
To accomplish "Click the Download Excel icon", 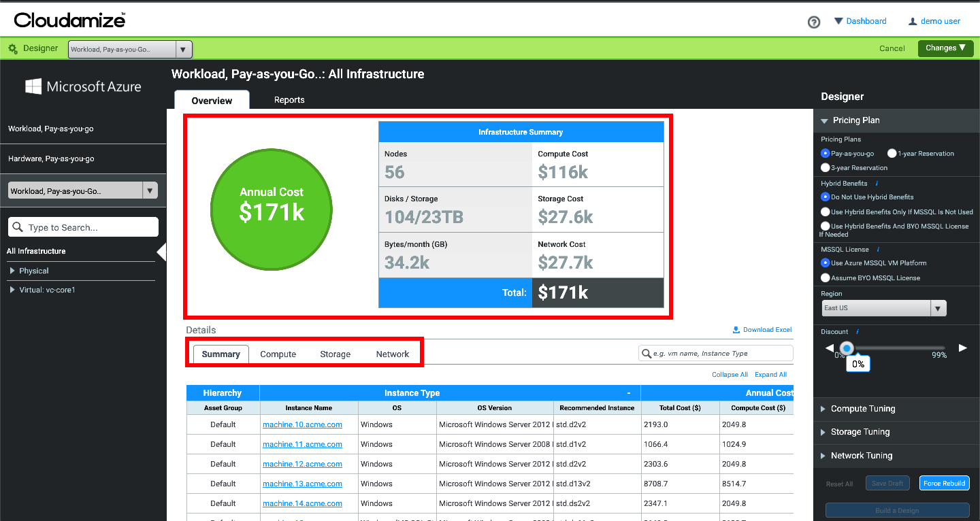I will (x=736, y=330).
